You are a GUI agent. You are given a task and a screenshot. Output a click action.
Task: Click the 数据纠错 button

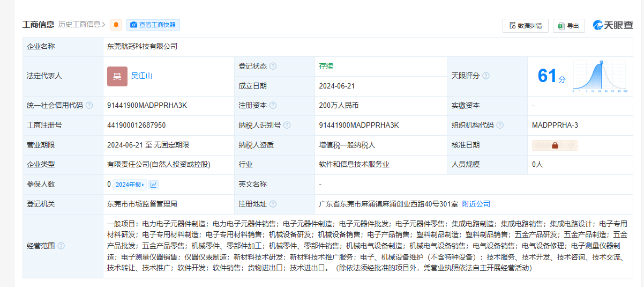525,25
